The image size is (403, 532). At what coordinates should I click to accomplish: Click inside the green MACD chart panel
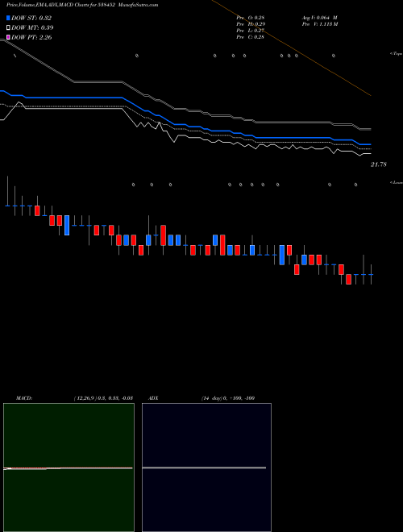(69, 468)
